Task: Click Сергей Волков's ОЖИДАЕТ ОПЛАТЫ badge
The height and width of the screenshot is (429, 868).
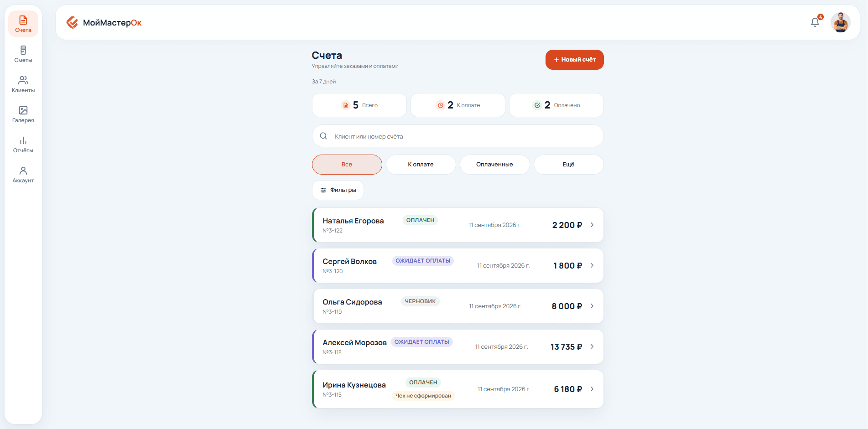Action: point(423,261)
